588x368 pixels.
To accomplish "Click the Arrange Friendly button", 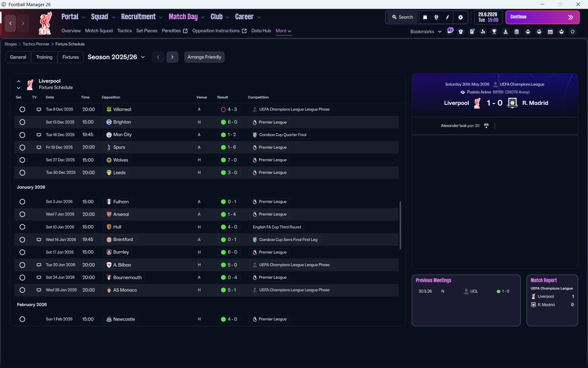I will coord(204,57).
